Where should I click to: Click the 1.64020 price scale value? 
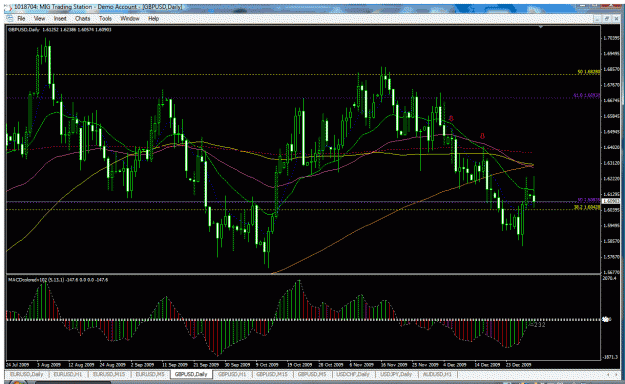[x=611, y=147]
